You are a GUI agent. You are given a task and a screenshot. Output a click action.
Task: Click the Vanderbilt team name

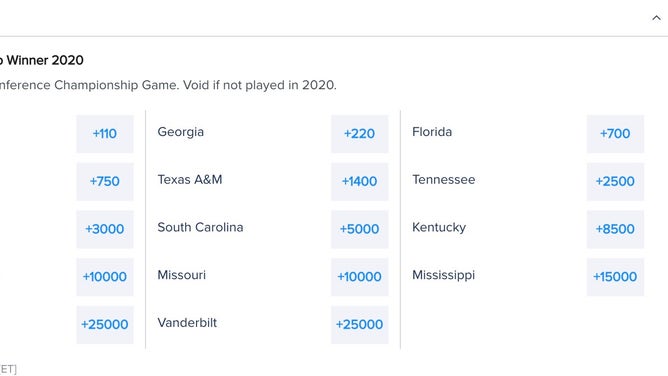(187, 323)
